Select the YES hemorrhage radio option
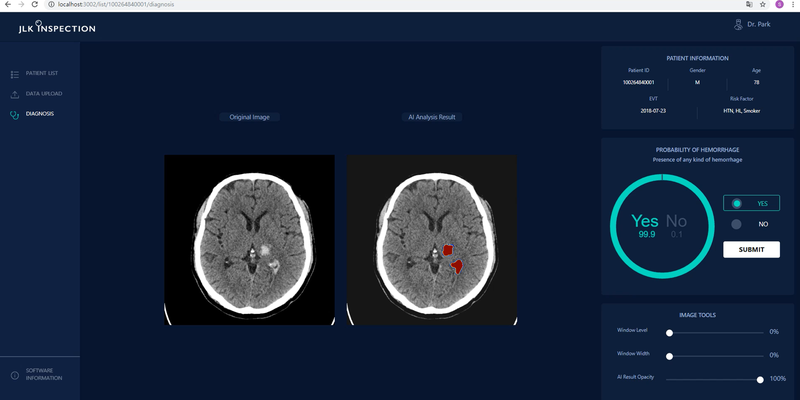The height and width of the screenshot is (400, 800). point(737,203)
